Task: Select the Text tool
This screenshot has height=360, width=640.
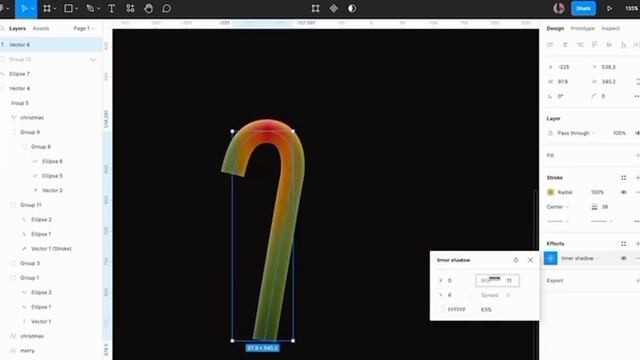Action: (x=111, y=9)
